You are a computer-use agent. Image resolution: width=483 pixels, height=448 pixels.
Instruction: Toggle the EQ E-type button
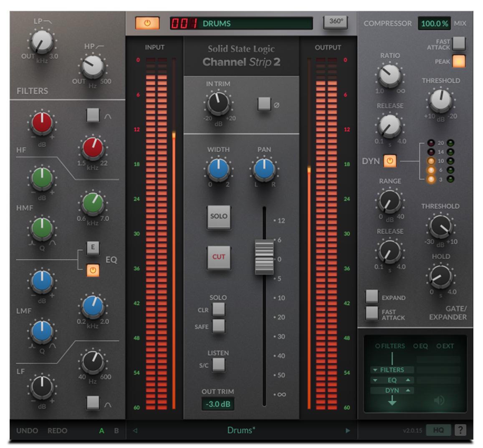click(93, 247)
